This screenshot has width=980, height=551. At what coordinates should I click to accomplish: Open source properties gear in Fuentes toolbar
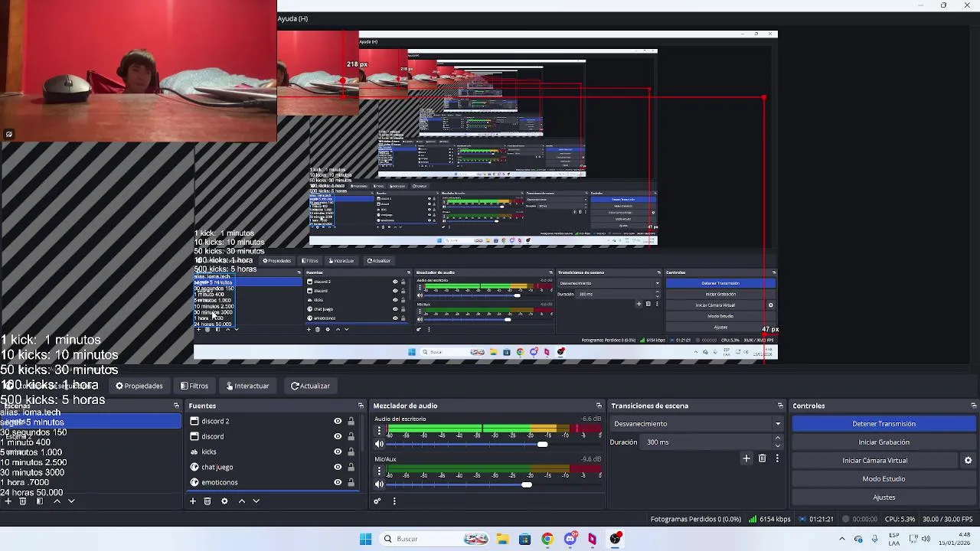point(224,501)
